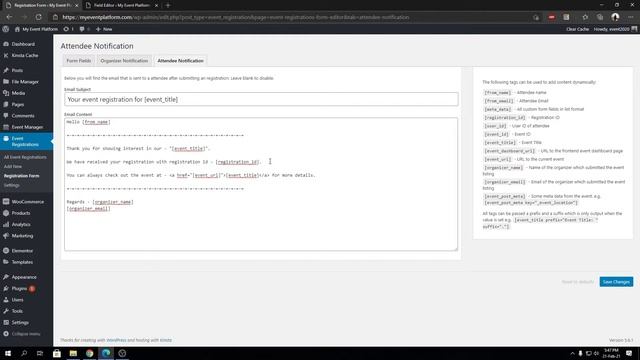This screenshot has height=360, width=640.
Task: Open File Manager in the sidebar
Action: [x=25, y=82]
